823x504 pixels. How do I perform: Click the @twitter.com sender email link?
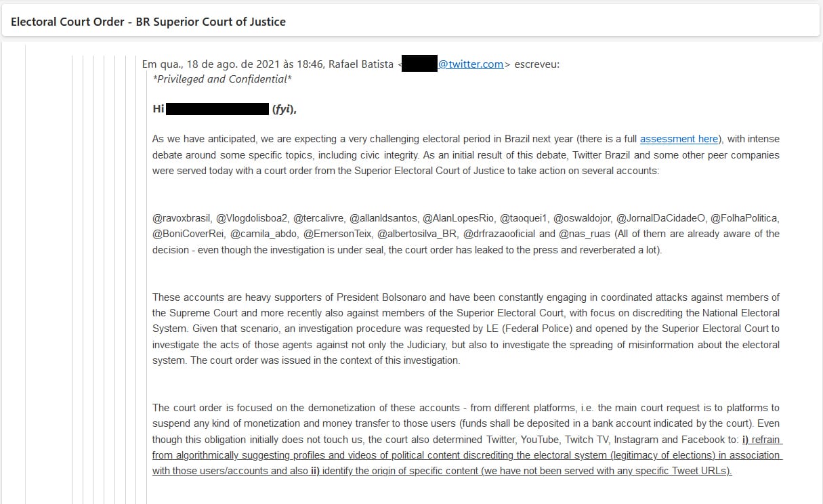471,64
